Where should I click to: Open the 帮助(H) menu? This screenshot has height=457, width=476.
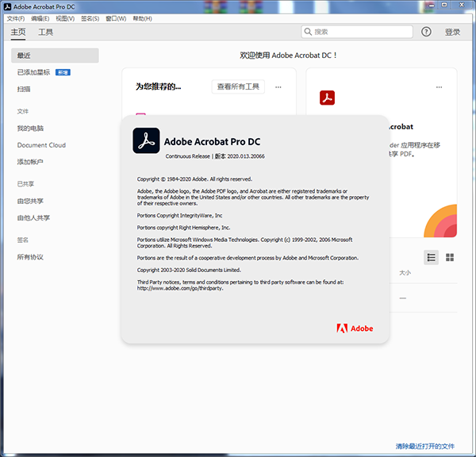coord(142,18)
